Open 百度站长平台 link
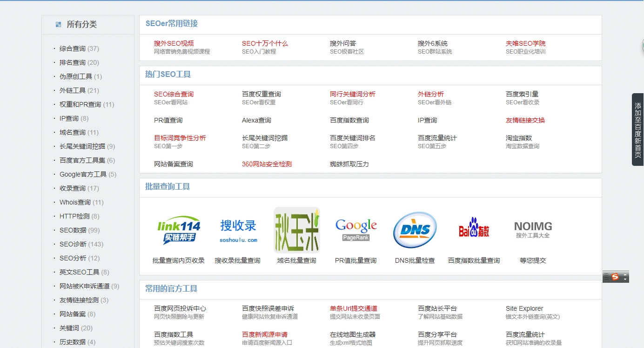Image resolution: width=644 pixels, height=348 pixels. point(437,308)
